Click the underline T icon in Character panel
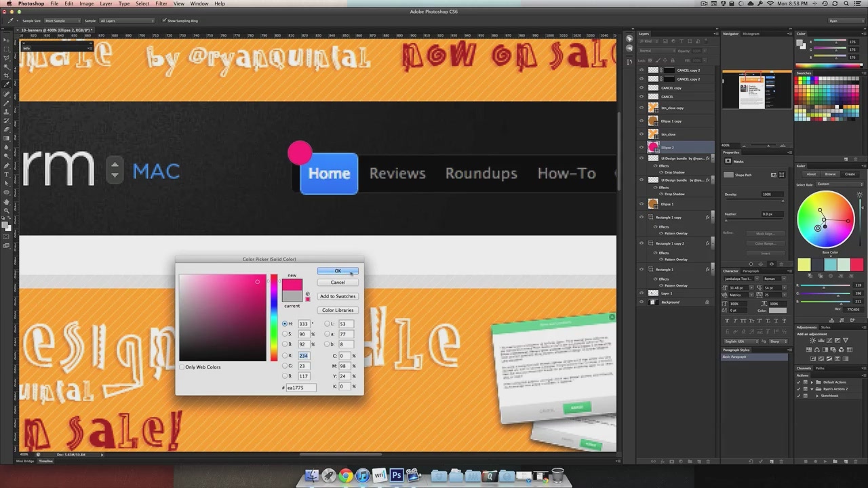Image resolution: width=868 pixels, height=488 pixels. coord(776,321)
